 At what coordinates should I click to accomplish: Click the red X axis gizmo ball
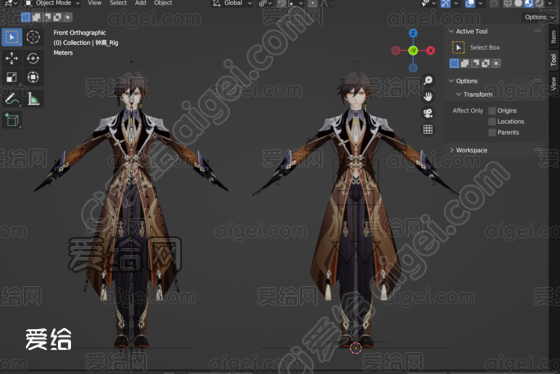coord(431,50)
